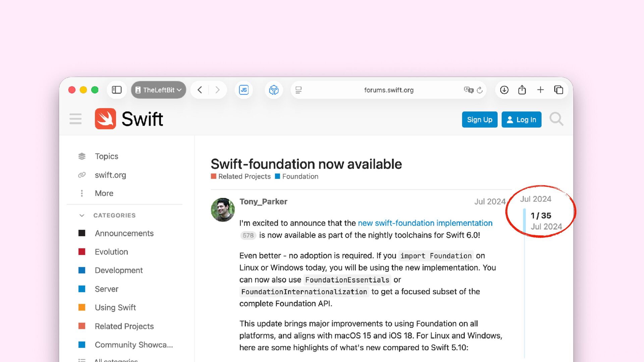Click the Sign Up button
The width and height of the screenshot is (644, 362).
(x=479, y=120)
